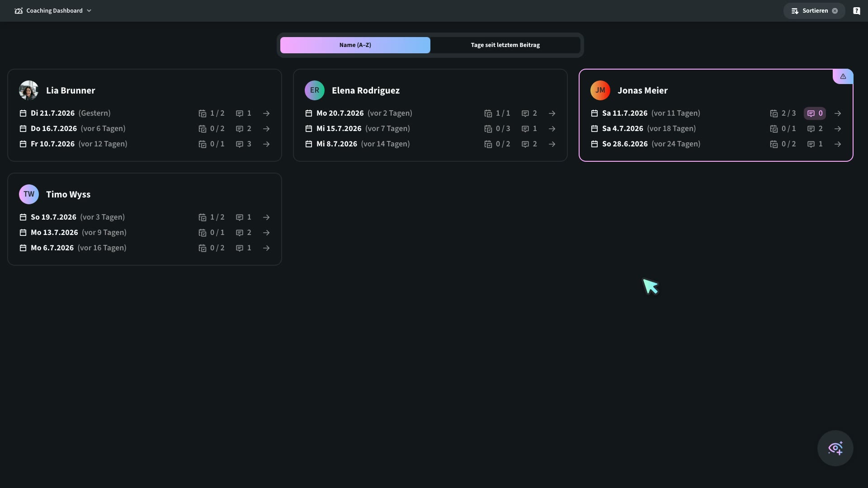Open the help question mark icon

click(856, 11)
